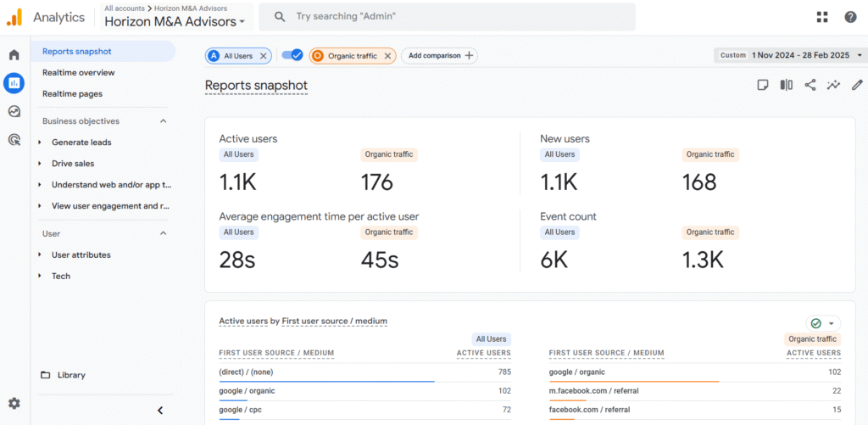Collapse the Business objectives section

(x=164, y=121)
